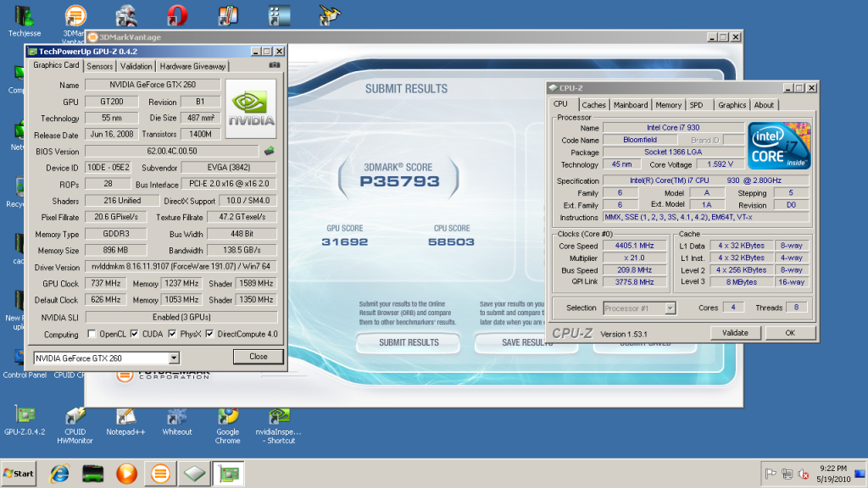Select the thermometer desktop shortcut

point(228,16)
